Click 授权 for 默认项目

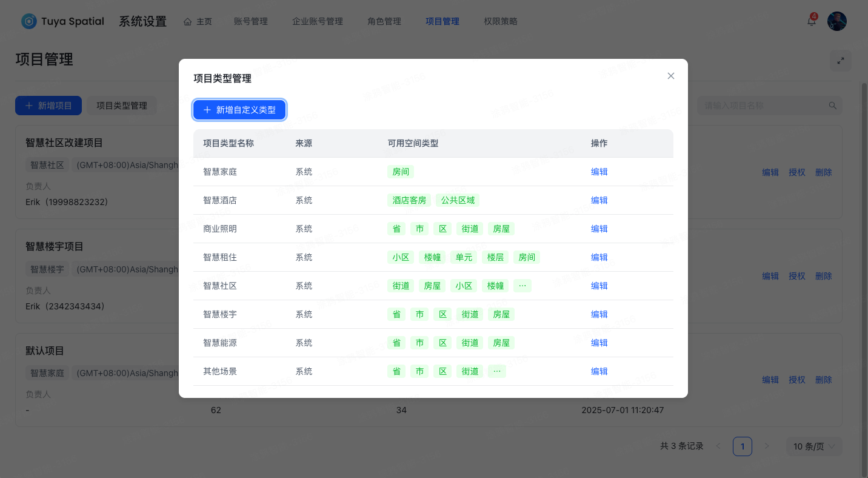[x=797, y=380]
